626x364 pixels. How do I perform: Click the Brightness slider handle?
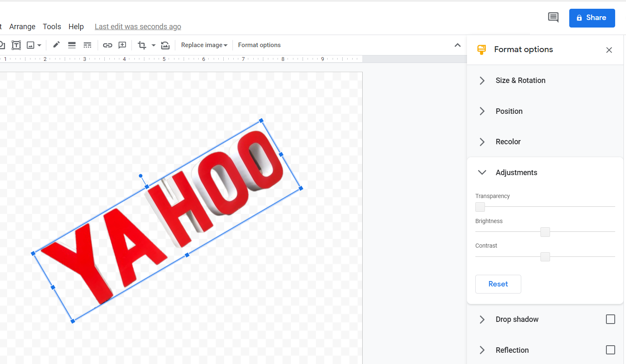pyautogui.click(x=545, y=232)
